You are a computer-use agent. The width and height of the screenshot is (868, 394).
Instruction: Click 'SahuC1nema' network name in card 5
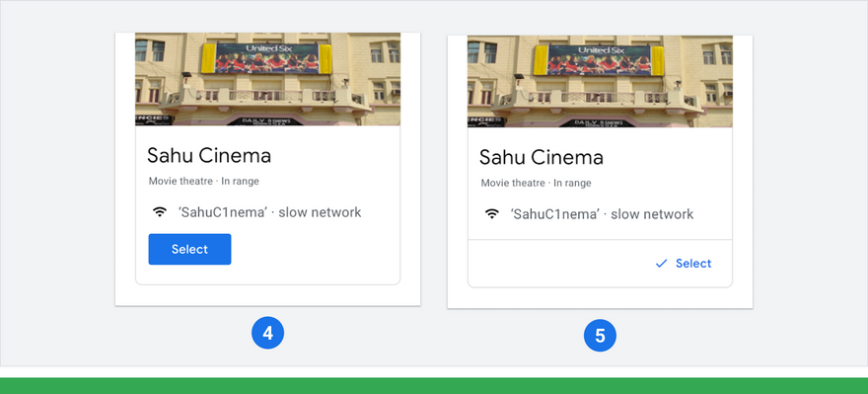coord(555,214)
